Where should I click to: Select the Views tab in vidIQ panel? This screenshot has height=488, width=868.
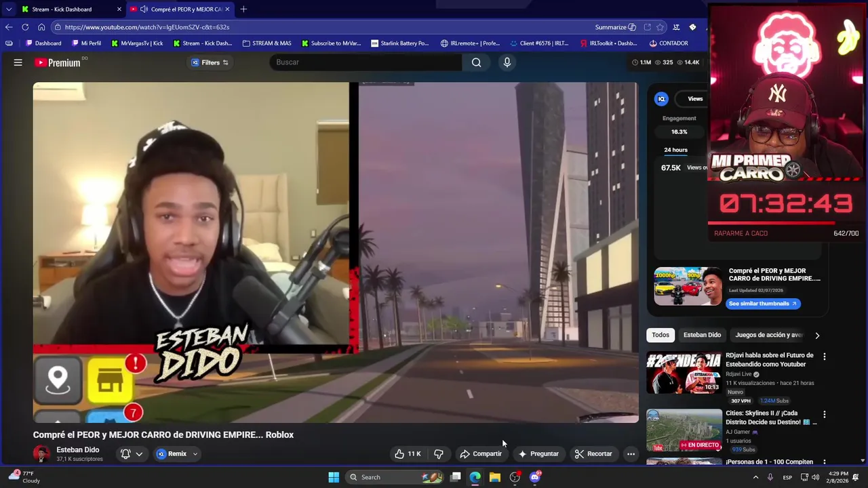[695, 99]
